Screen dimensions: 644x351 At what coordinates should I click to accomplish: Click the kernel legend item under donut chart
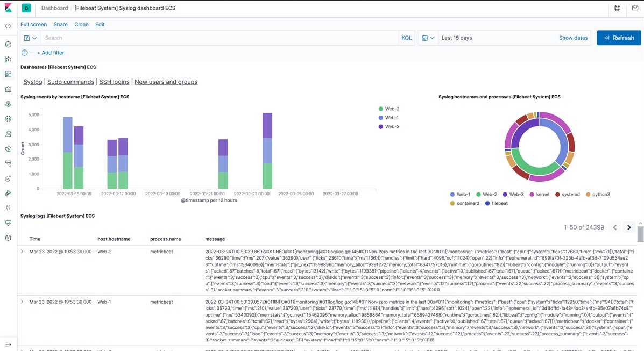coord(539,195)
